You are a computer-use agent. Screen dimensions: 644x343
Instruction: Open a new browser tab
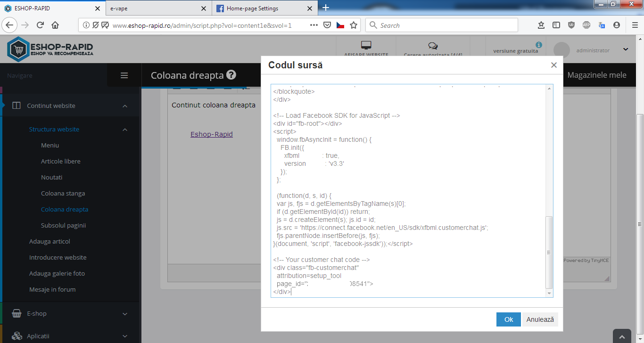(x=326, y=8)
